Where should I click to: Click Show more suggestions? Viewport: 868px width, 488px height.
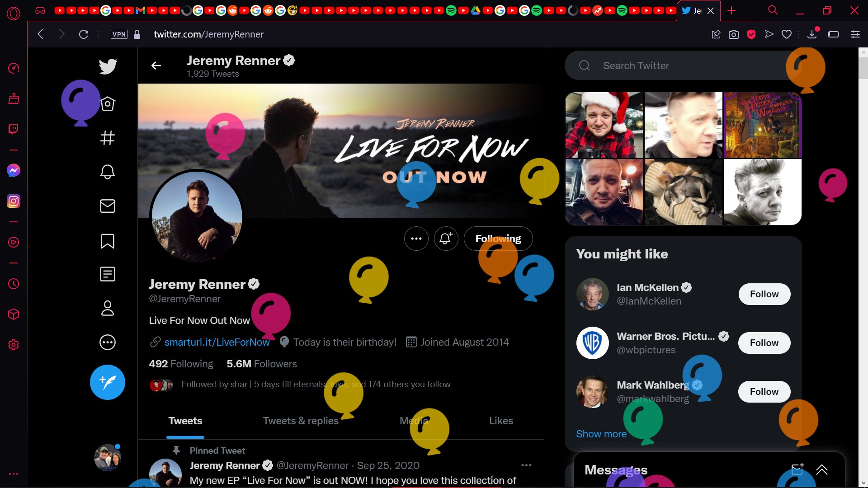point(601,434)
